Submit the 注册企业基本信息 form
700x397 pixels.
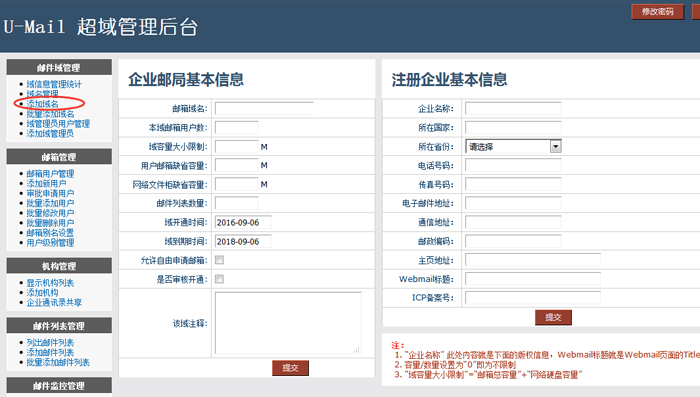pos(553,318)
